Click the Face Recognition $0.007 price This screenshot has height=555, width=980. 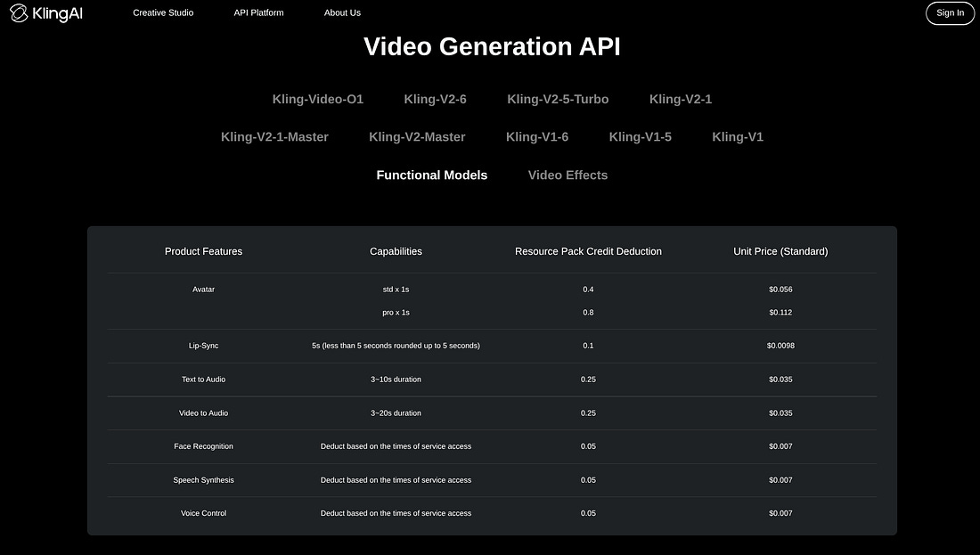pos(780,446)
